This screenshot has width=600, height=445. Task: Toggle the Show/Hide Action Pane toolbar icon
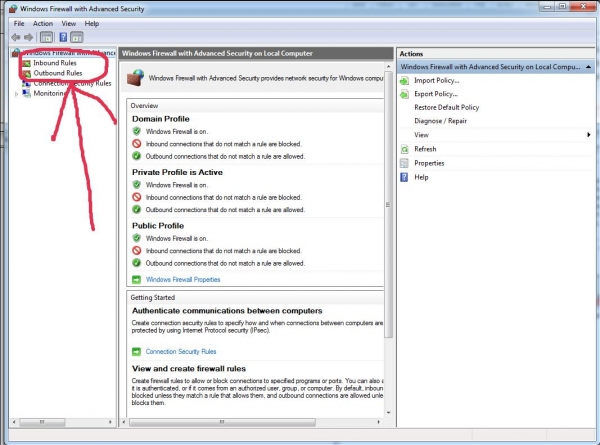click(77, 37)
